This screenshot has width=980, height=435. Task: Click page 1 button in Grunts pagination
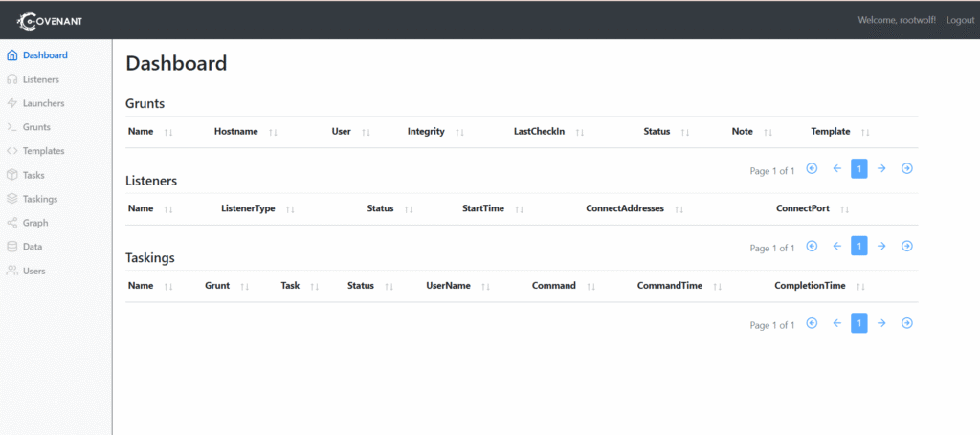pyautogui.click(x=859, y=169)
